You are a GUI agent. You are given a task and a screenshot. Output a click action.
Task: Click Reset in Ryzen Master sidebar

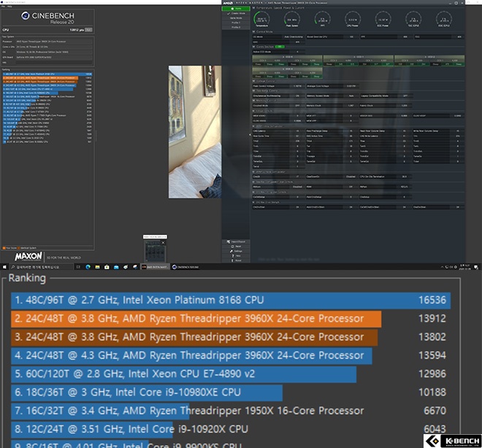click(236, 247)
